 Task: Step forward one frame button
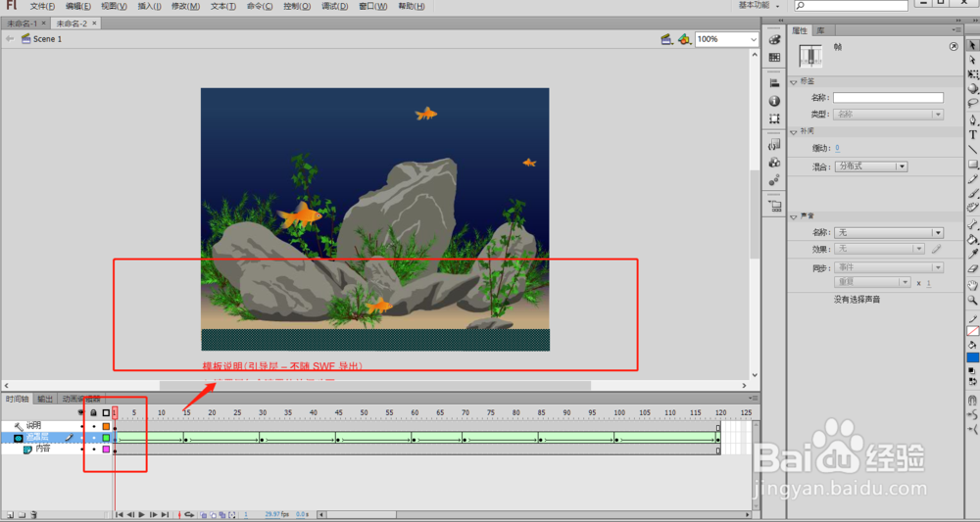point(153,515)
